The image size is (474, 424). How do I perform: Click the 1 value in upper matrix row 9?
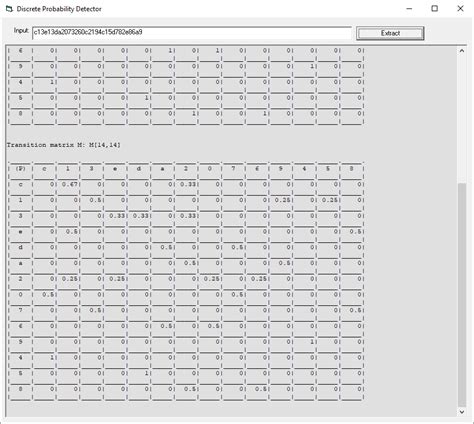click(312, 66)
